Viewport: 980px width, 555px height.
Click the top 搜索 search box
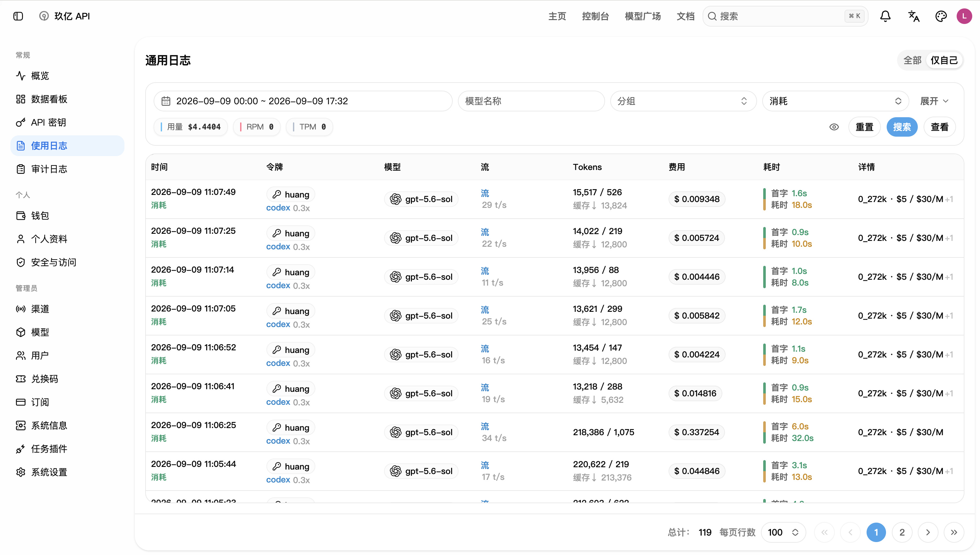click(x=785, y=16)
